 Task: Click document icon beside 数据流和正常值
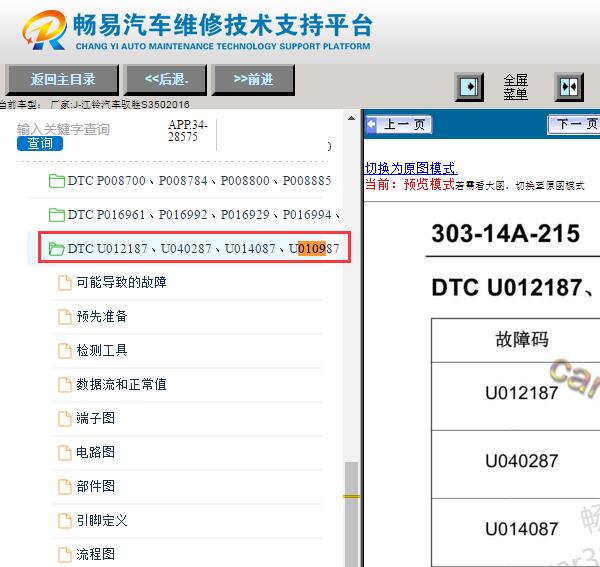point(65,385)
